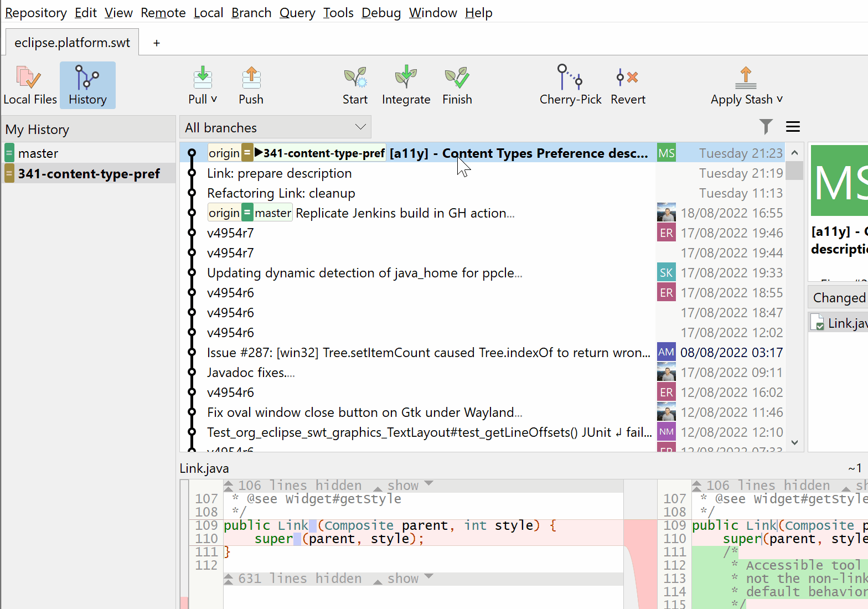The width and height of the screenshot is (868, 609).
Task: Click the Cherry-Pick icon
Action: point(570,77)
